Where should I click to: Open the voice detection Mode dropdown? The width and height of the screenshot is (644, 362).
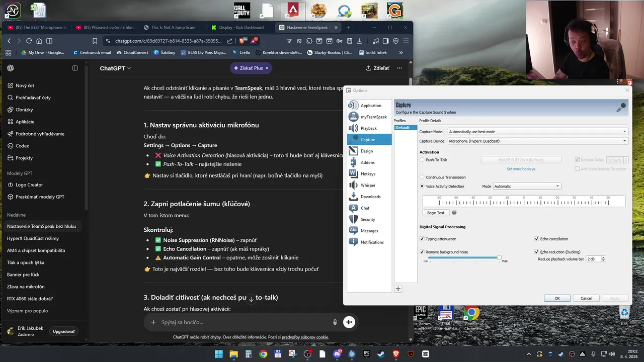pos(527,187)
